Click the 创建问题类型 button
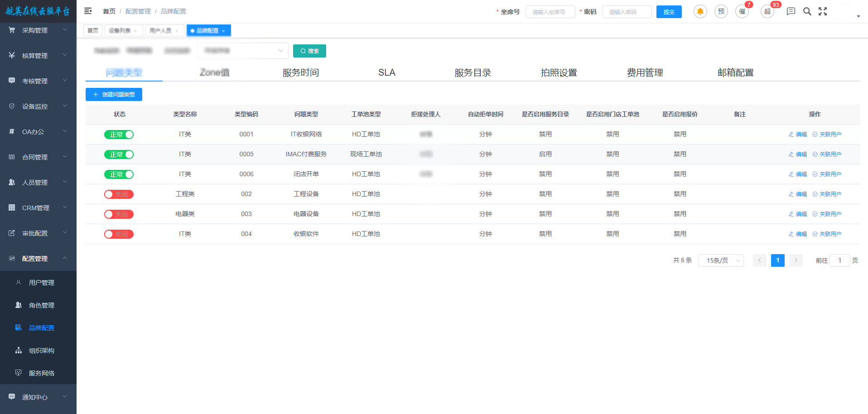Image resolution: width=868 pixels, height=414 pixels. [x=114, y=95]
